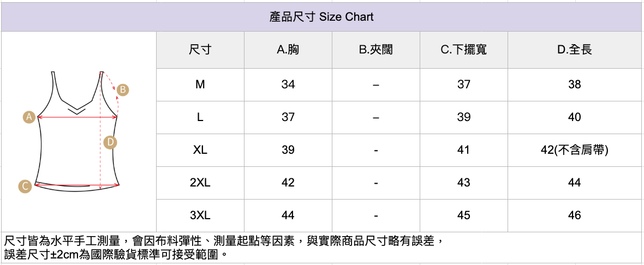
Task: Select the D.全長 column header
Action: pos(574,50)
